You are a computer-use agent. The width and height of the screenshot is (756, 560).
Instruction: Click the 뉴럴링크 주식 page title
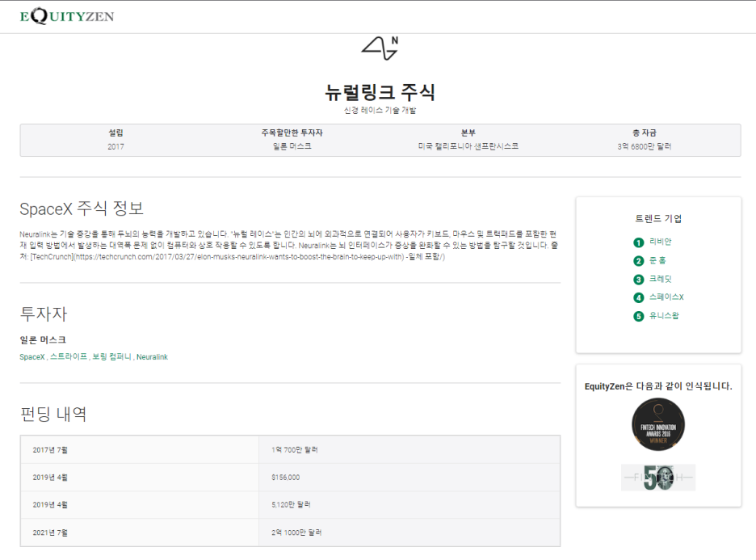pos(380,92)
